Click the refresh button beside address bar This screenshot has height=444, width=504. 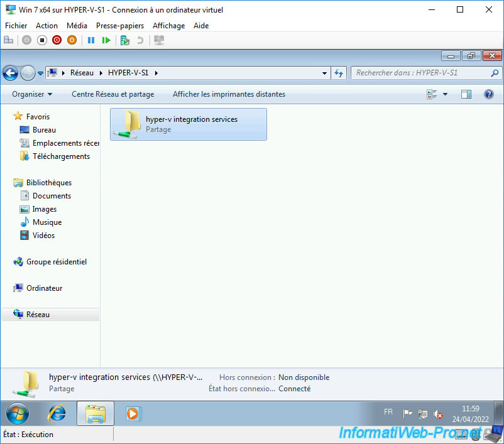point(339,73)
